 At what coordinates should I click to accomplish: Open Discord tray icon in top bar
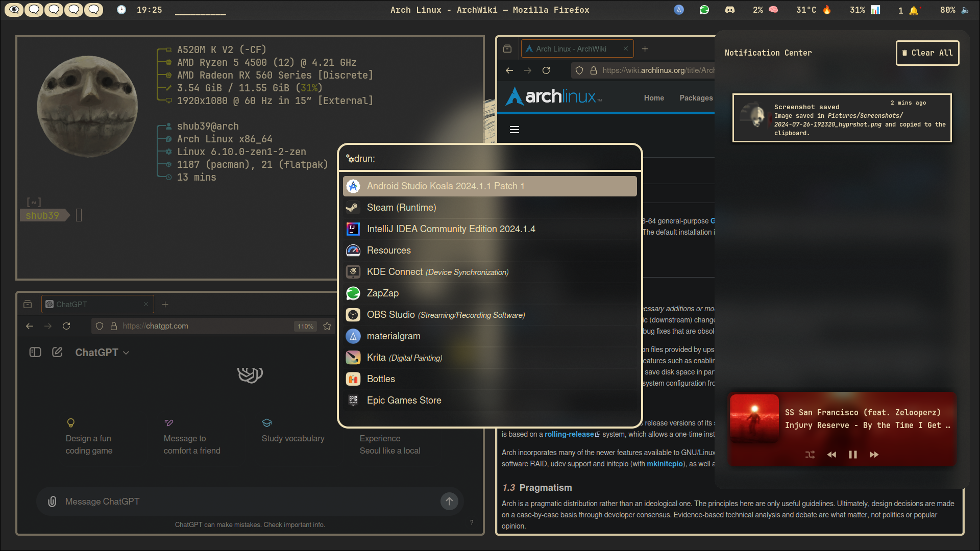pos(729,10)
